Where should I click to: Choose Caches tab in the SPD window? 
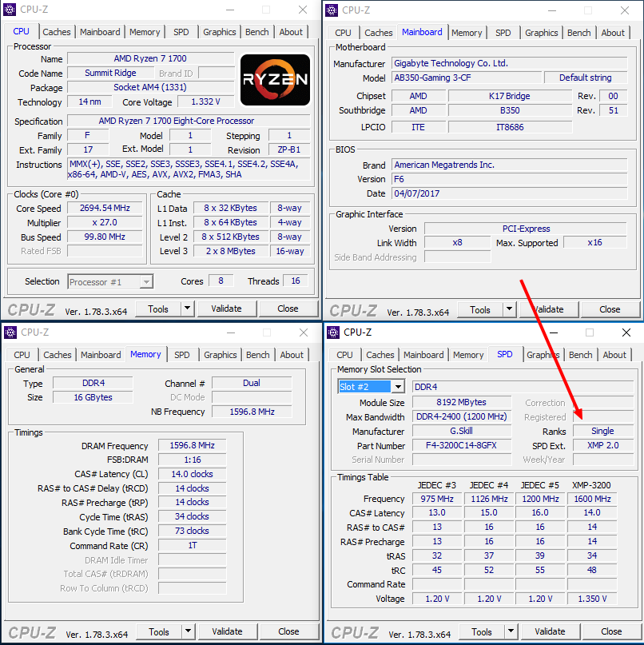tap(380, 355)
